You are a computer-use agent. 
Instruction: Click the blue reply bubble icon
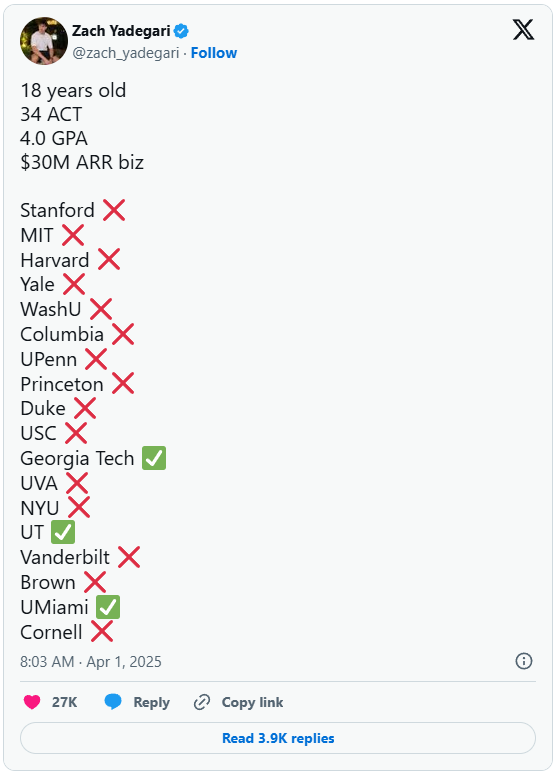[x=113, y=702]
